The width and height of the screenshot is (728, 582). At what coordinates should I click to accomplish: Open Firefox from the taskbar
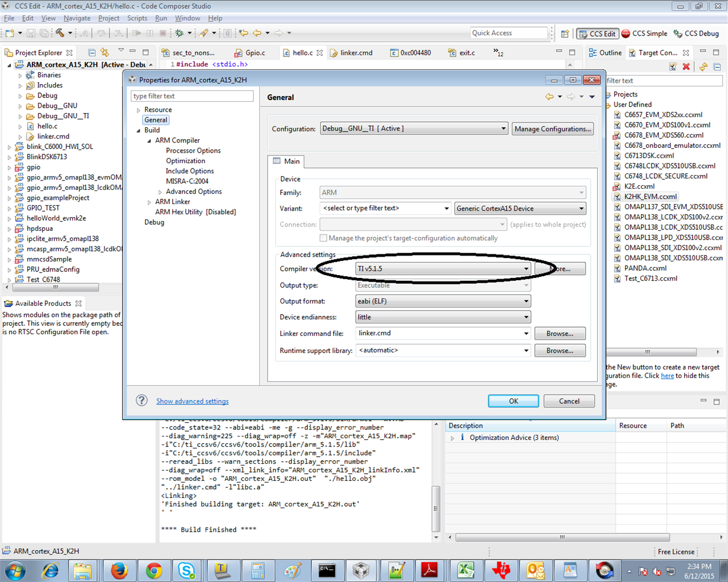click(120, 570)
